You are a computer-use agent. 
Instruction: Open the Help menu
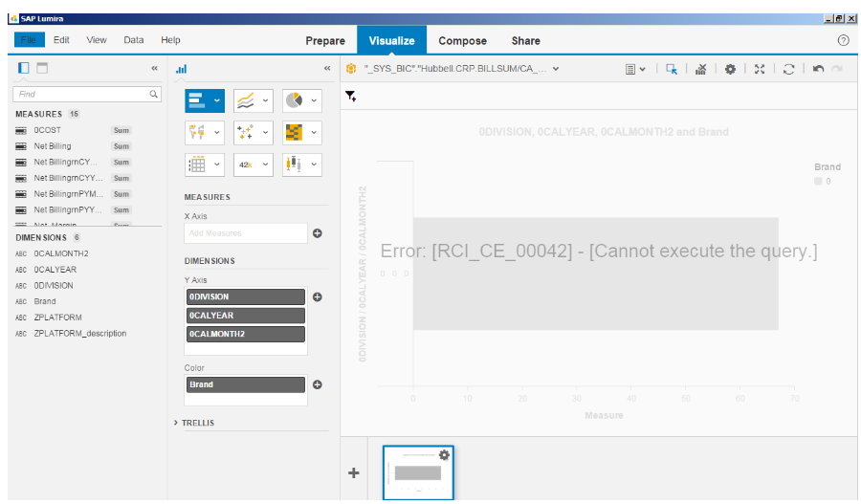click(170, 40)
